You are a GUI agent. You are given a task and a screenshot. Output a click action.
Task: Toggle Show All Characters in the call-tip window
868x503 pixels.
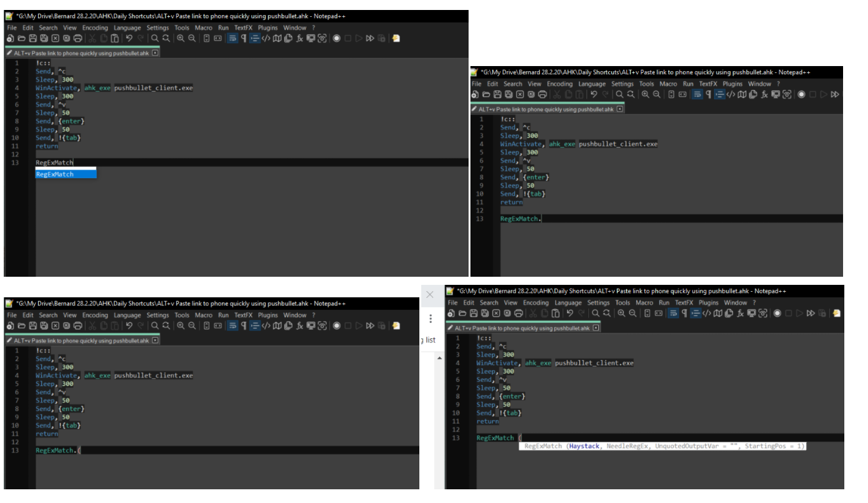tap(684, 313)
